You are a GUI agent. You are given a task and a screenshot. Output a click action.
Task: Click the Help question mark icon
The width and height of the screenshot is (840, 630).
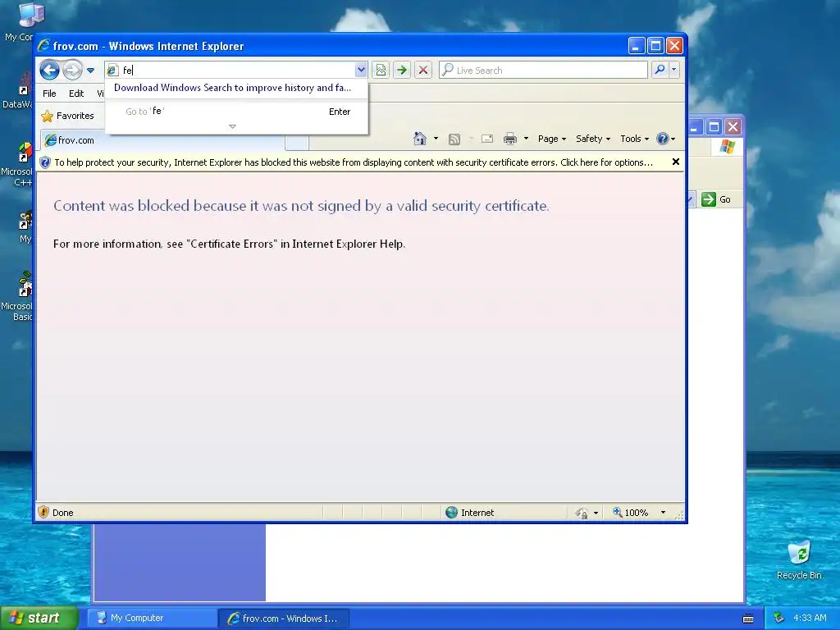click(x=663, y=139)
